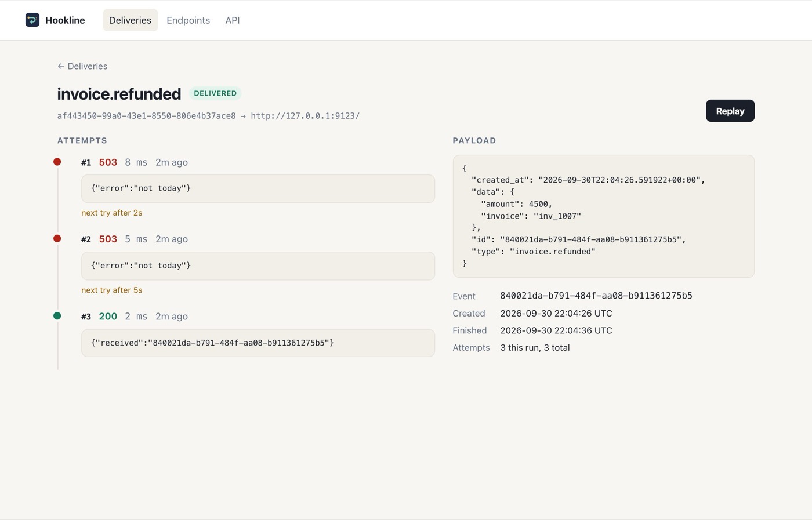Switch to the Endpoints tab

(x=188, y=20)
